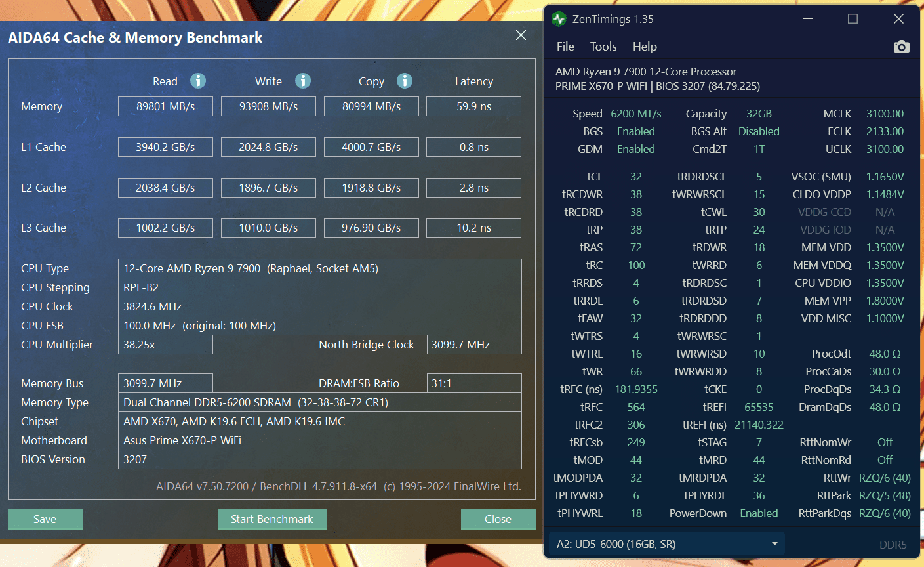Click Memory Latency value 59.9 ns
This screenshot has height=567, width=924.
pyautogui.click(x=474, y=106)
